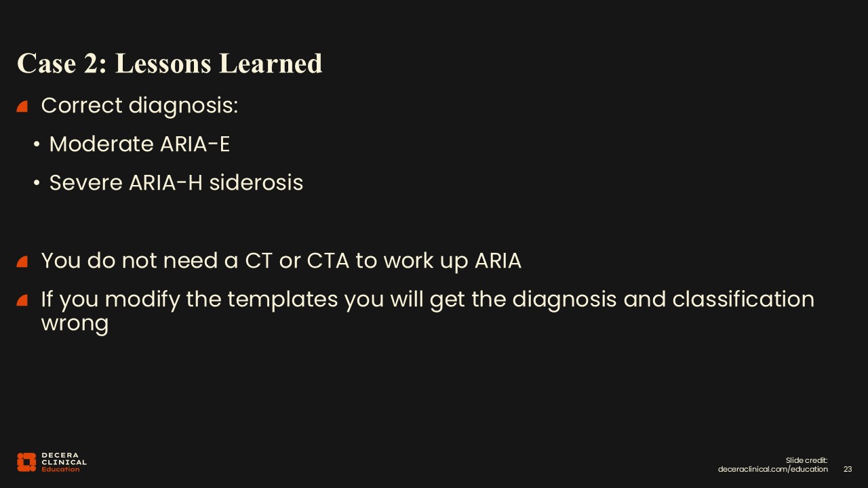Select the "Moderate ARIA-E" sub-bullet text

pyautogui.click(x=140, y=144)
